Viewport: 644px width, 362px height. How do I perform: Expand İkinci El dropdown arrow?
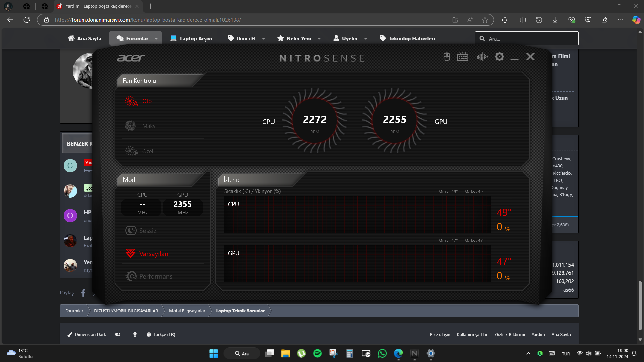[x=264, y=39]
